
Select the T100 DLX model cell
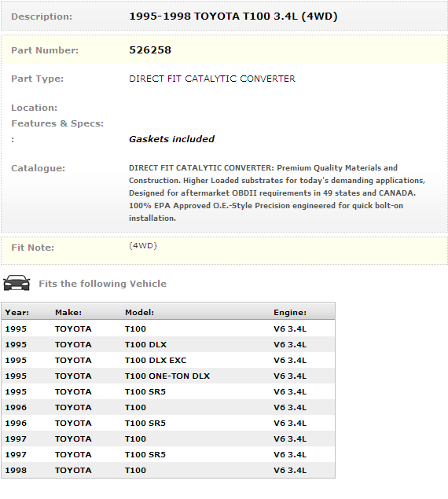145,345
